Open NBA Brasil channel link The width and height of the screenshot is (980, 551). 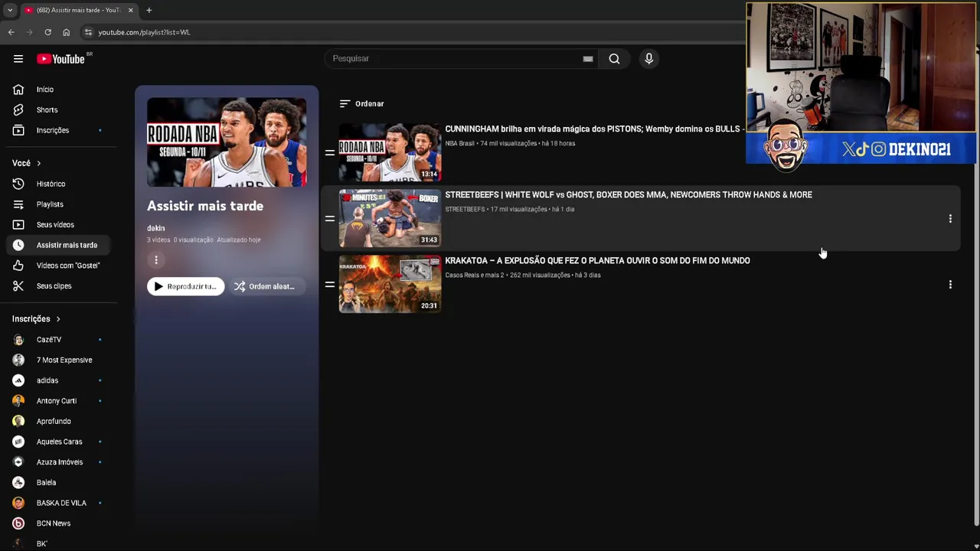tap(459, 143)
